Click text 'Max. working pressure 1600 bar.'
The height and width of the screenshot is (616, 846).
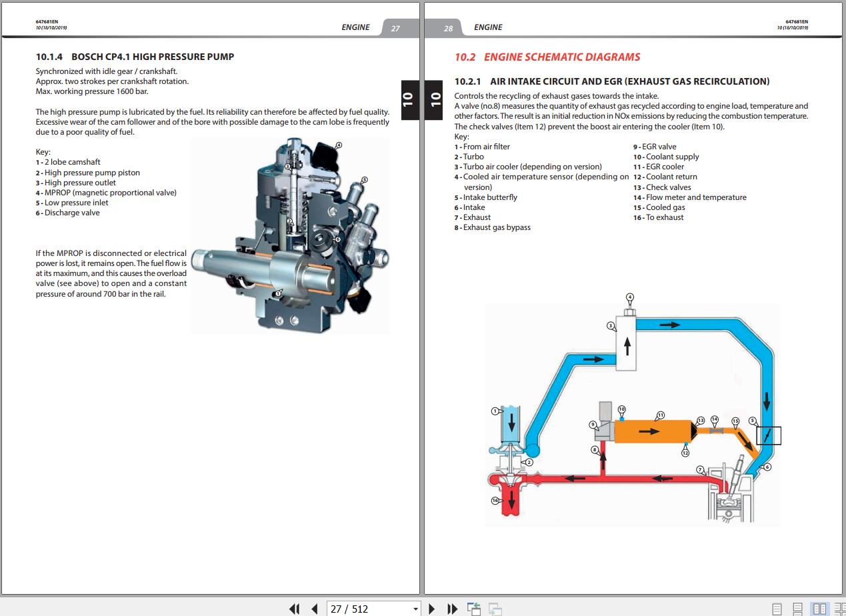tap(92, 91)
